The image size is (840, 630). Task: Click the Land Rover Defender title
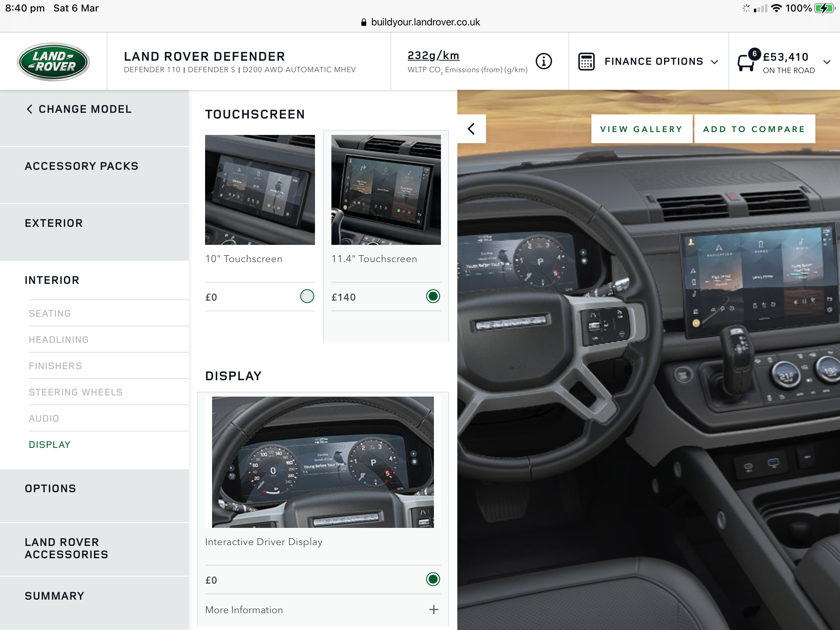pyautogui.click(x=204, y=57)
